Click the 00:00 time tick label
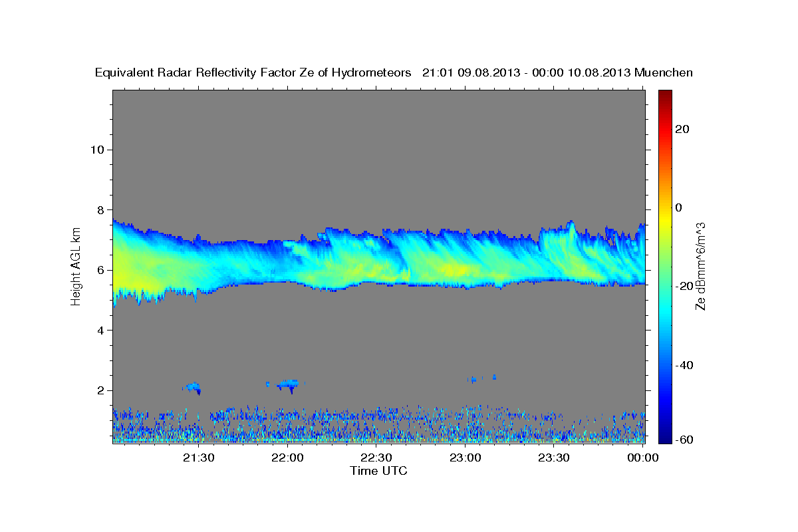This screenshot has height=532, width=798. coord(642,458)
